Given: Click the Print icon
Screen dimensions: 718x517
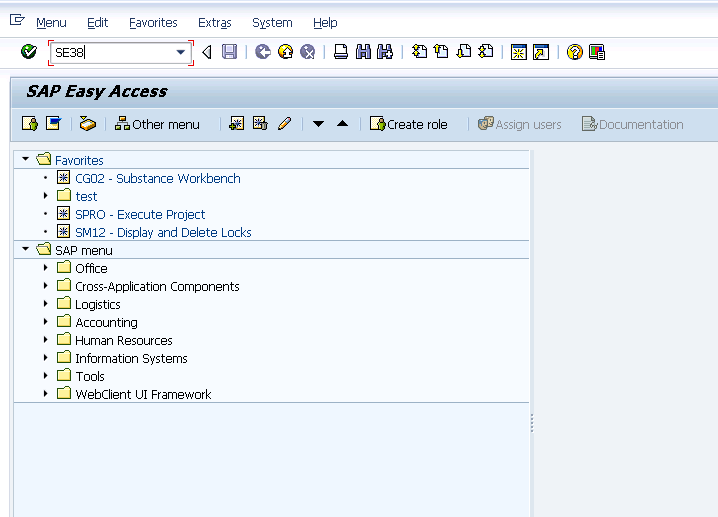Looking at the screenshot, I should point(341,52).
